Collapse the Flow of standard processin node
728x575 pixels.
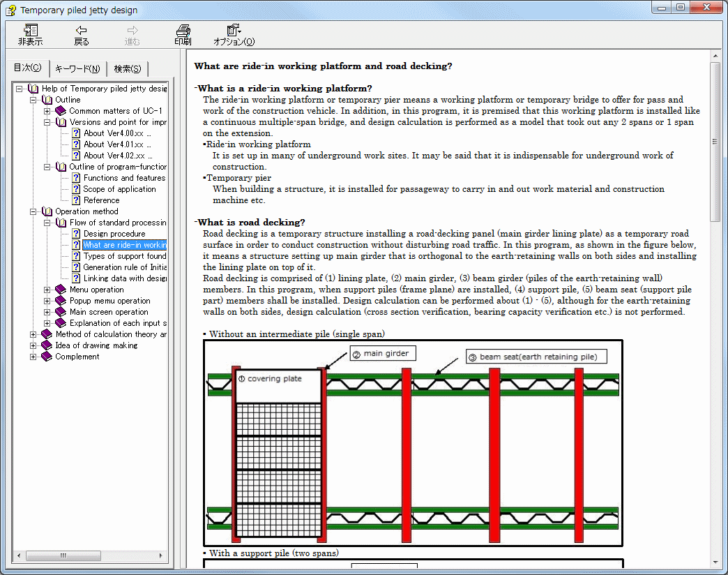coord(47,223)
